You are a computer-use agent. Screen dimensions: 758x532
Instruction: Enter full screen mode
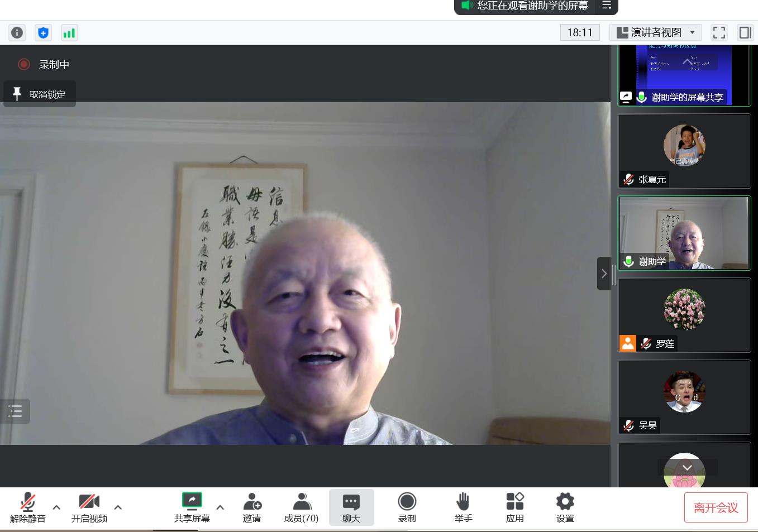click(x=719, y=33)
